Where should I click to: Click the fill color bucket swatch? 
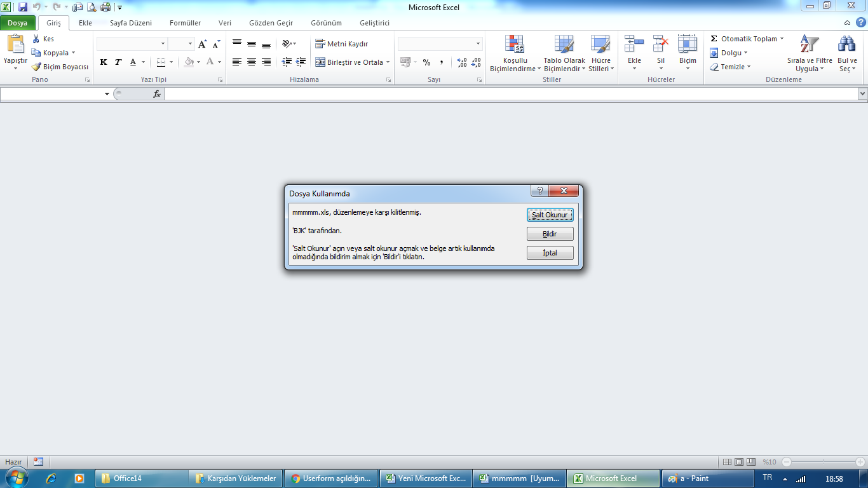coord(188,62)
